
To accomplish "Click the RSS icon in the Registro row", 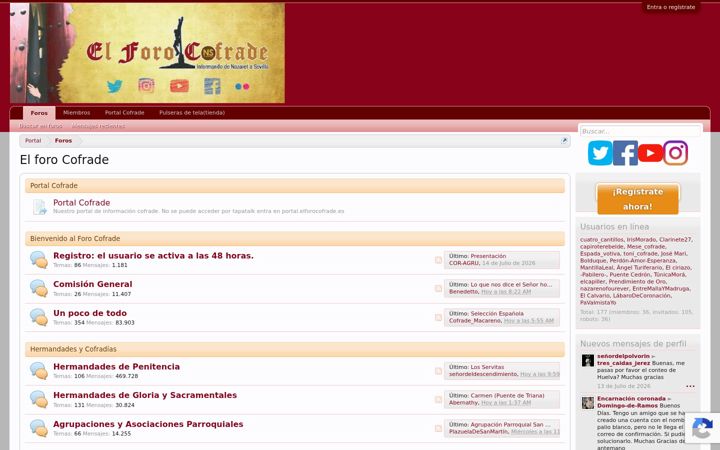I will point(439,260).
